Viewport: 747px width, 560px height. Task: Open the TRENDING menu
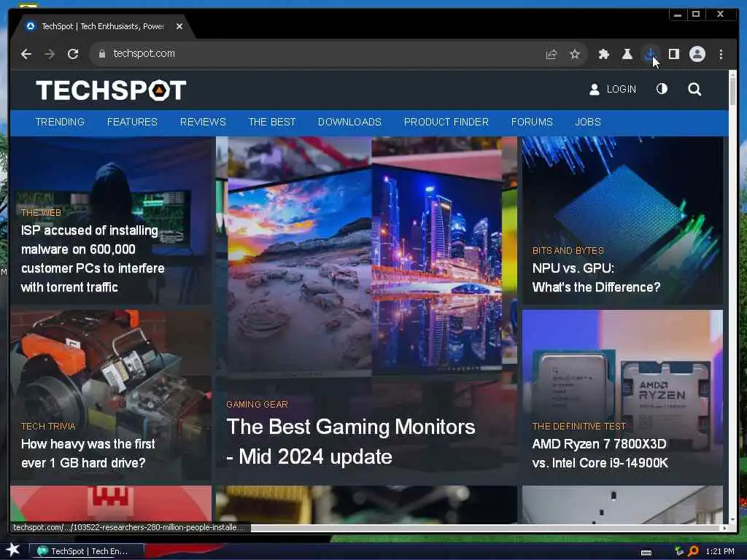click(x=60, y=122)
